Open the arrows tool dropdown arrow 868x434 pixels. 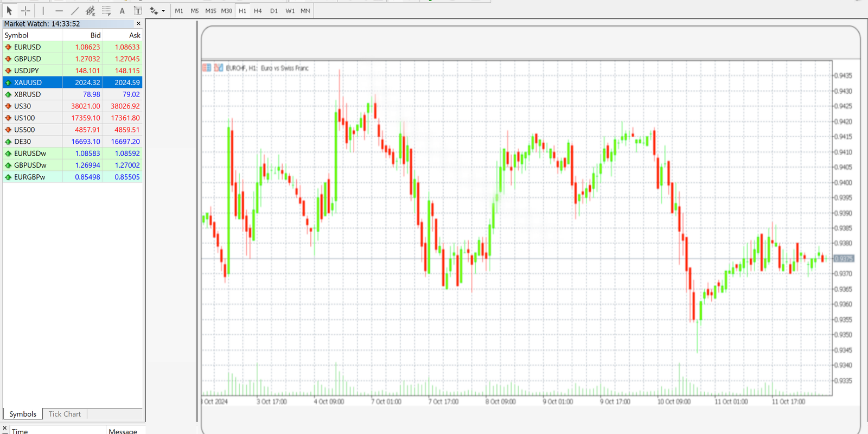(163, 11)
